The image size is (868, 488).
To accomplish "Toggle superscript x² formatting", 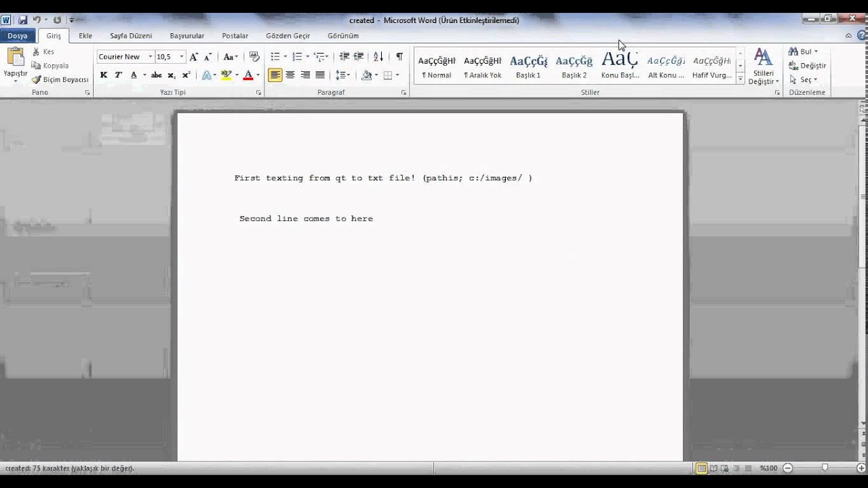I will coord(186,75).
